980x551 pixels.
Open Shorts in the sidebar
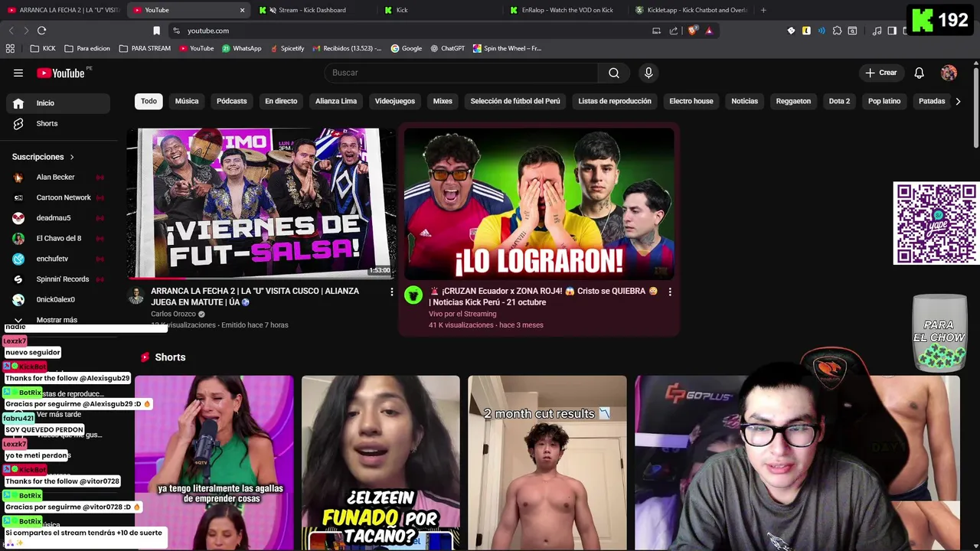click(58, 123)
